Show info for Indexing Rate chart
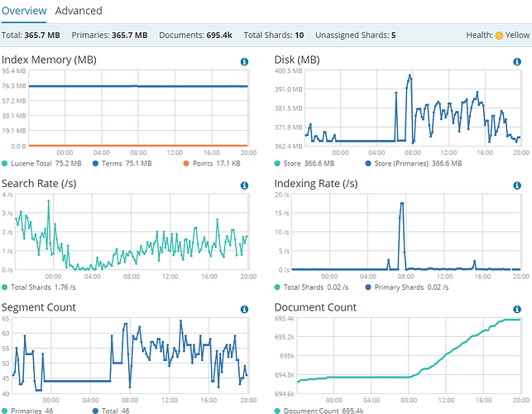 517,185
